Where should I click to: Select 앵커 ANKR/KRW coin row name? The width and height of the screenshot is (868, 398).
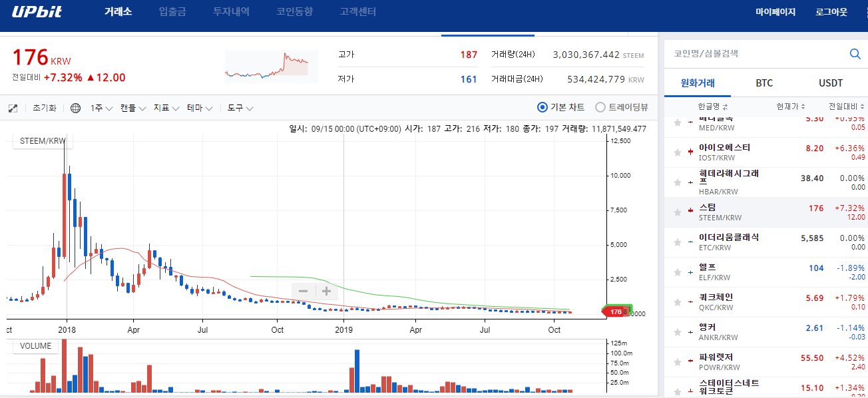(707, 327)
